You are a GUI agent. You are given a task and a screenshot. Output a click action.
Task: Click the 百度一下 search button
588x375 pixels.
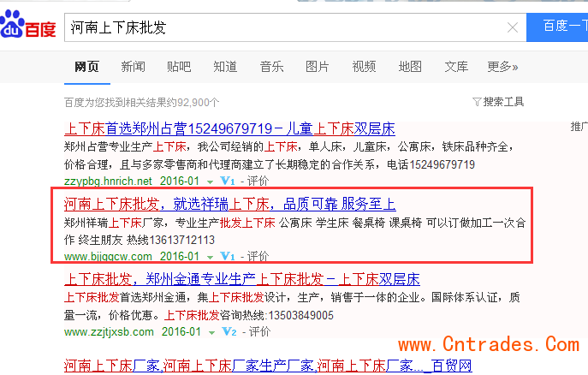click(557, 27)
